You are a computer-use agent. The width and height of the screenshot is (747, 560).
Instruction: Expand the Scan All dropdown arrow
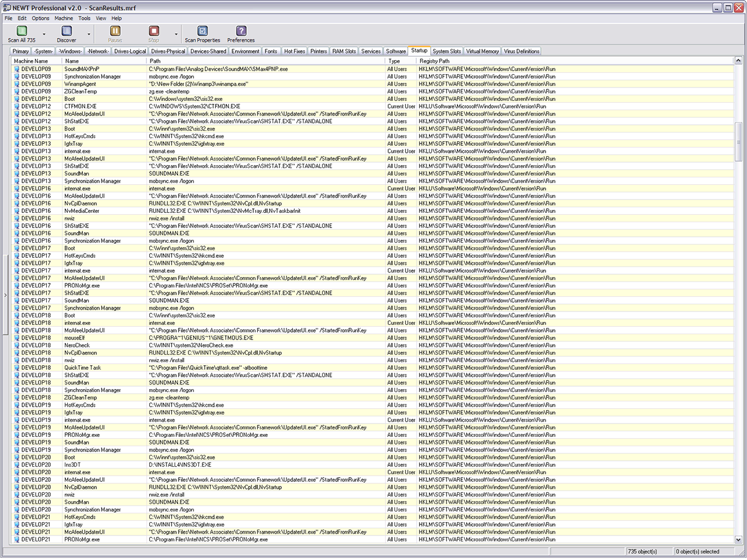pyautogui.click(x=44, y=34)
